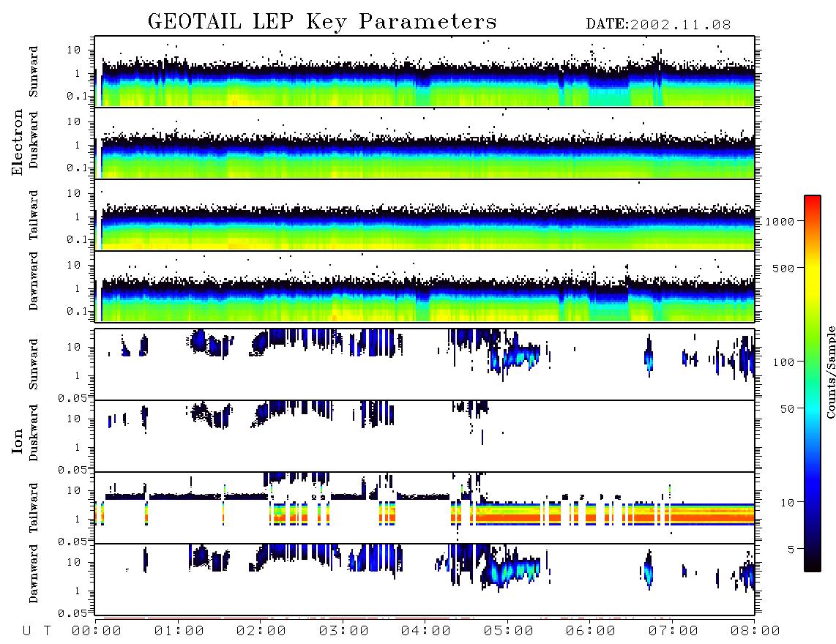The height and width of the screenshot is (644, 836).
Task: Click the "U T" time axis label
Action: (x=37, y=632)
